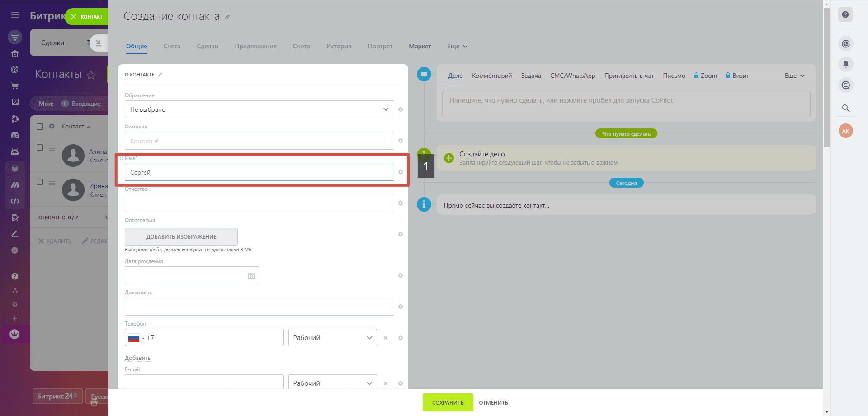Screen dimensions: 868x416
Task: Tick the checkbox for Алина contact row
Action: [40, 147]
